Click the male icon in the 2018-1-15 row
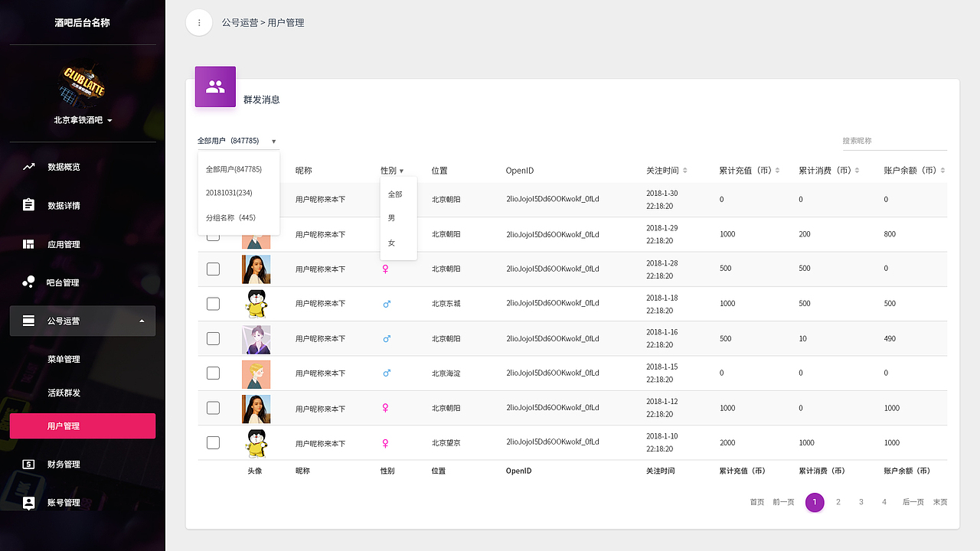 (x=387, y=373)
